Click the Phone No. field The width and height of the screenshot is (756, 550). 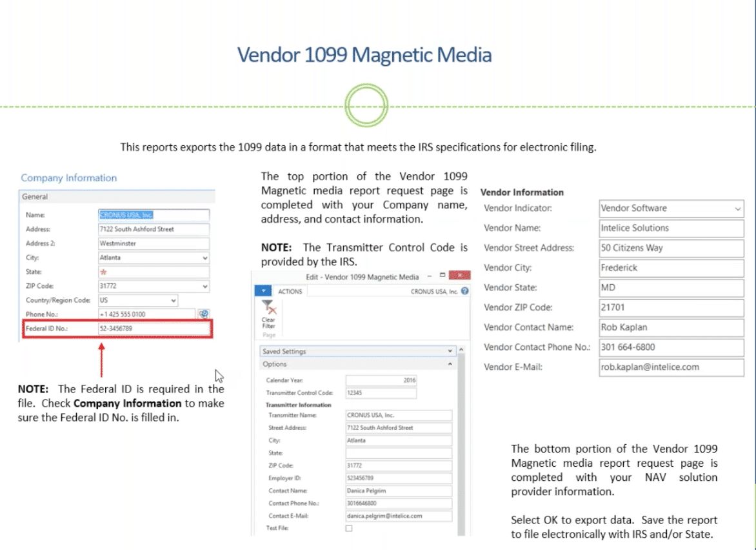click(146, 314)
